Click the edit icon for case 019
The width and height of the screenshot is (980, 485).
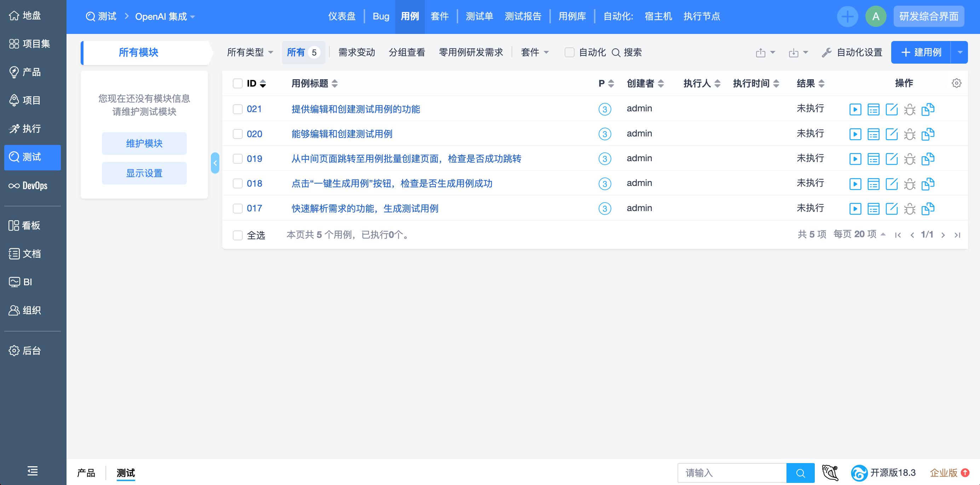pos(891,159)
